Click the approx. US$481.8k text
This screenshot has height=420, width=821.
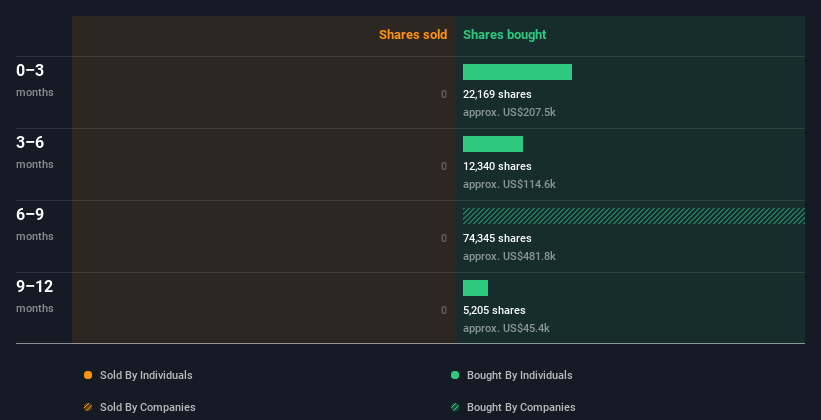pyautogui.click(x=509, y=256)
